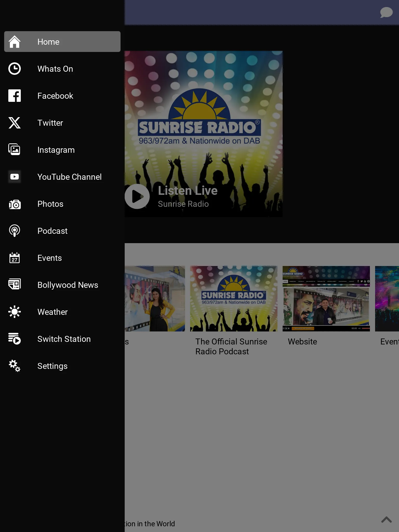Open the Weather sun icon
Viewport: 399px width, 532px height.
tap(15, 312)
